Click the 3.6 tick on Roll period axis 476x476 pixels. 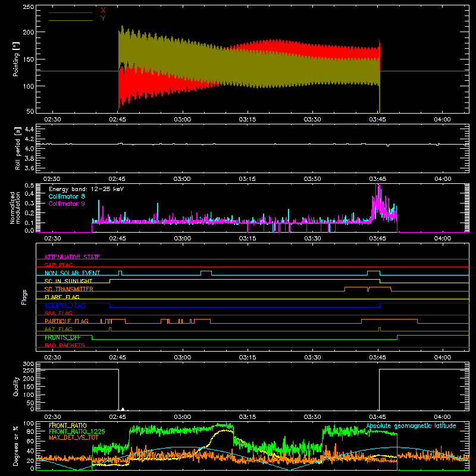[x=29, y=168]
